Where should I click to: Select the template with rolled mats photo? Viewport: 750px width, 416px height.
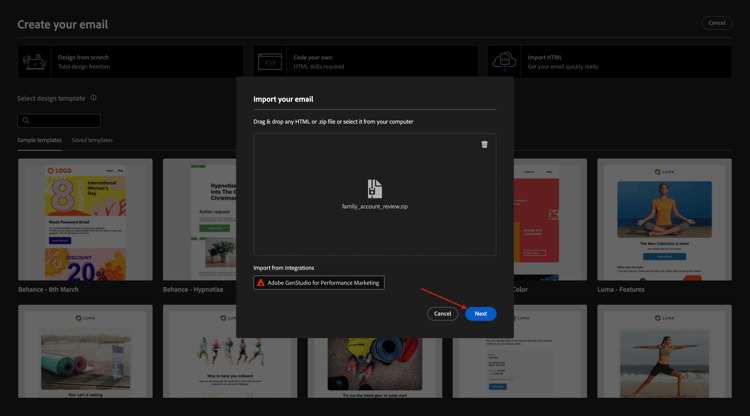pyautogui.click(x=375, y=368)
